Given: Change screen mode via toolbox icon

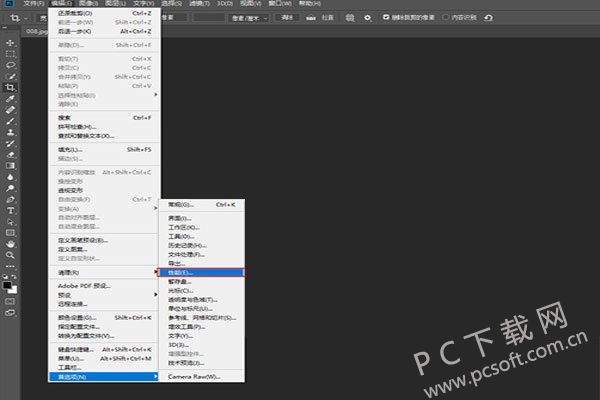Looking at the screenshot, I should pyautogui.click(x=10, y=313).
